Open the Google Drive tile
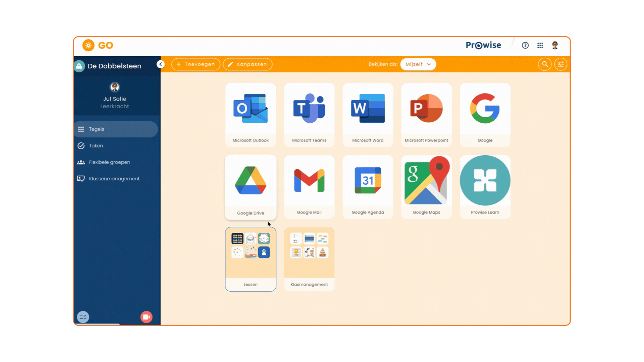This screenshot has height=362, width=644. point(251,187)
